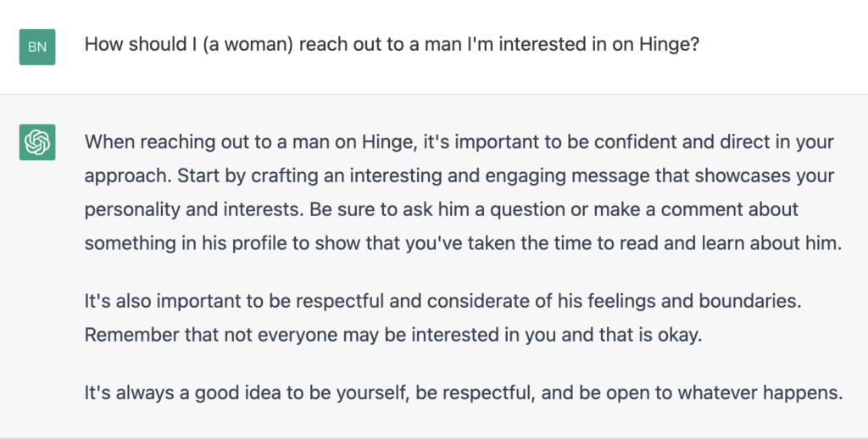Click the line starting "personality and interests"
The image size is (868, 439).
[441, 210]
